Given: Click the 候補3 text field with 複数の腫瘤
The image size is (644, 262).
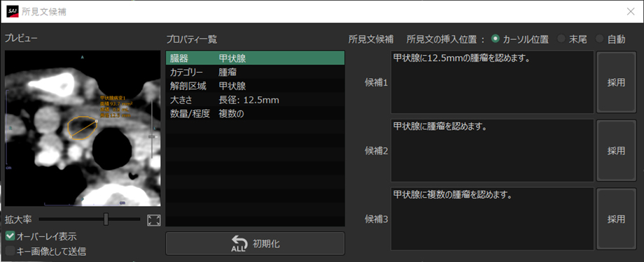Looking at the screenshot, I should [492, 219].
